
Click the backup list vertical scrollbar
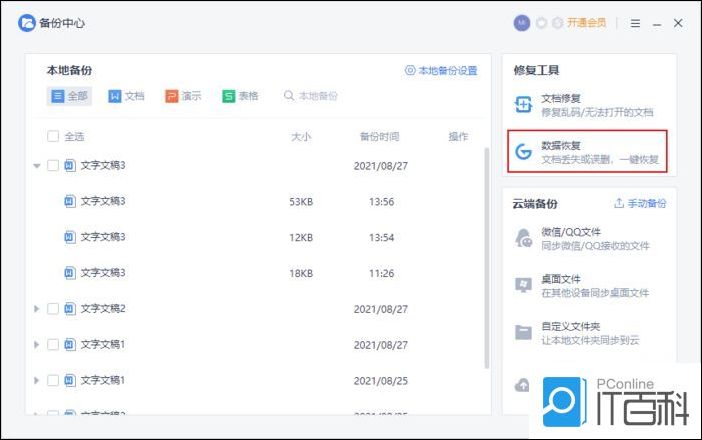pyautogui.click(x=487, y=250)
